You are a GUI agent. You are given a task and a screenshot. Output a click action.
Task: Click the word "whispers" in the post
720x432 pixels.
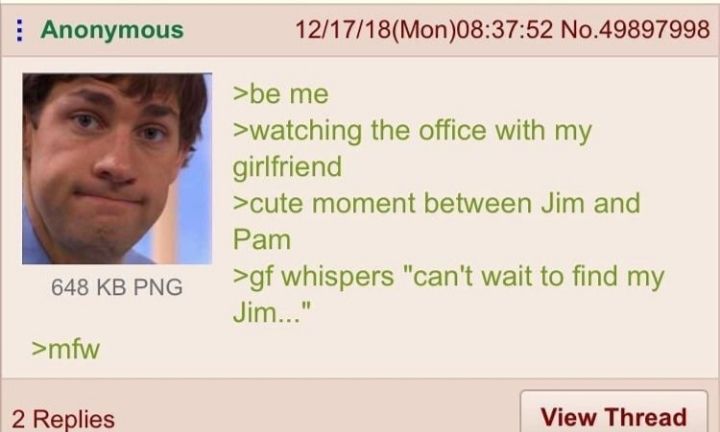tap(338, 277)
